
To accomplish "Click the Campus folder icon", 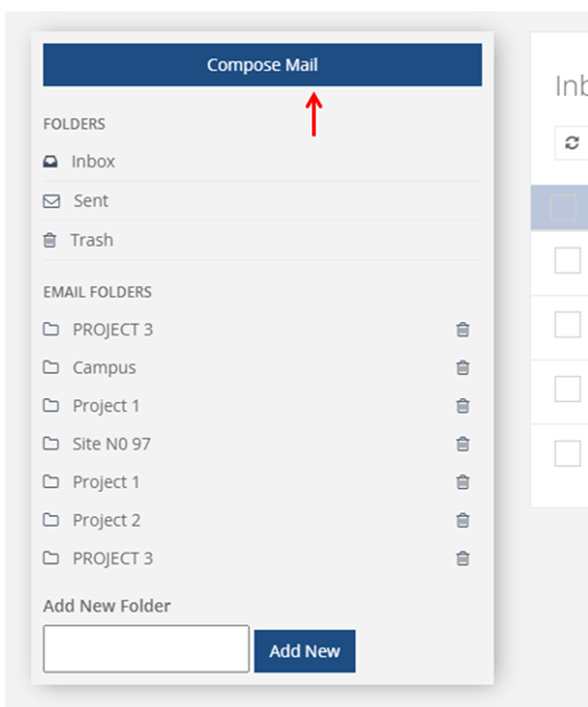I will [x=51, y=367].
